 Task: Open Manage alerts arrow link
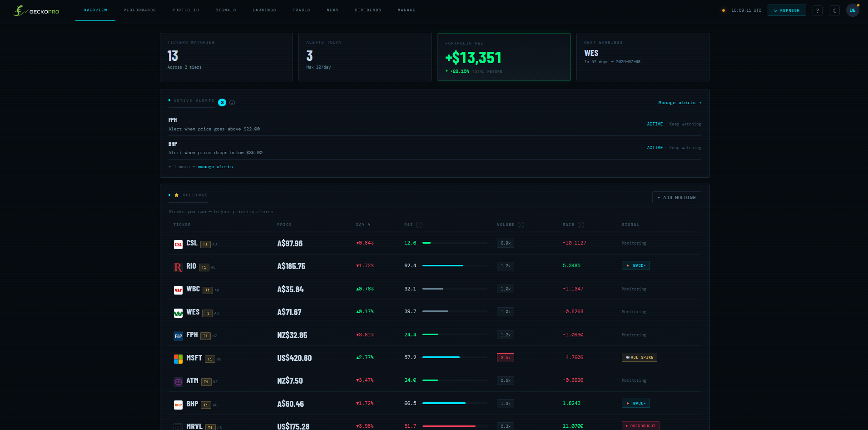680,103
